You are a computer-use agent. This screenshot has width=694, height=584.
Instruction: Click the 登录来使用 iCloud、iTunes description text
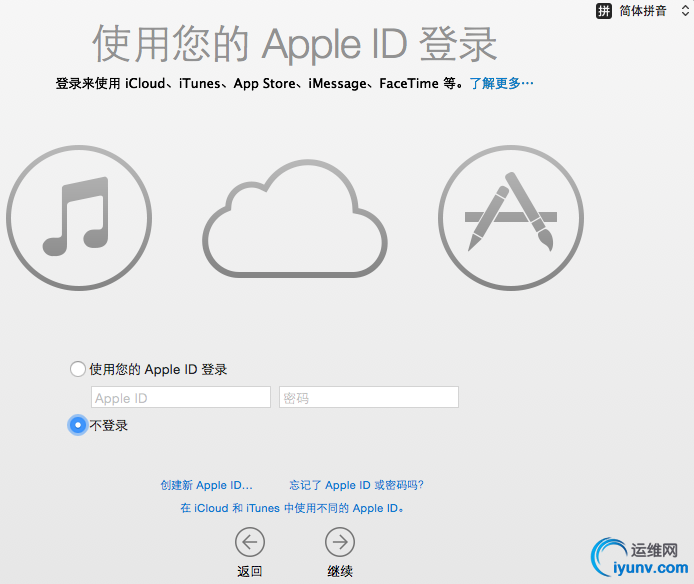click(x=260, y=83)
